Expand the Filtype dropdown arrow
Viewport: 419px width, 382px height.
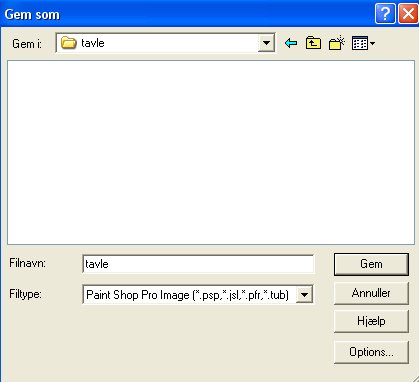click(x=304, y=294)
